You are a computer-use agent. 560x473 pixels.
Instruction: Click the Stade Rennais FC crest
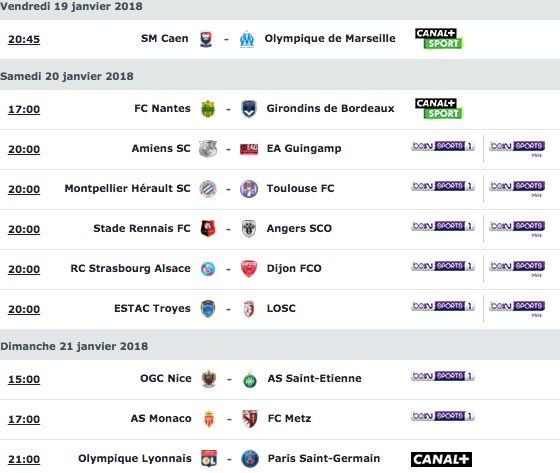[x=208, y=229]
